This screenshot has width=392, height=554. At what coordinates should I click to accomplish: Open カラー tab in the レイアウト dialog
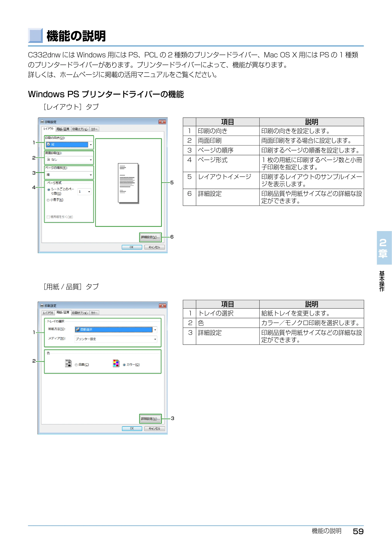click(94, 129)
